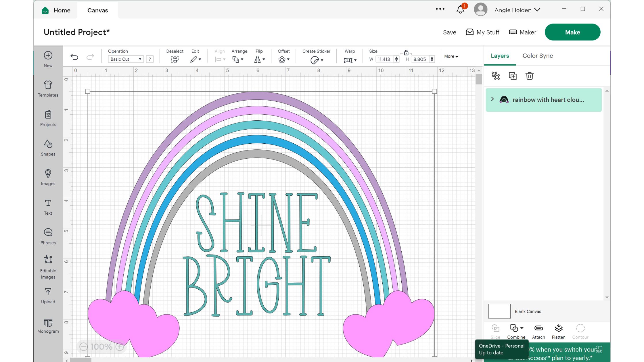Click the Blank Canvas color swatch

[x=499, y=311]
